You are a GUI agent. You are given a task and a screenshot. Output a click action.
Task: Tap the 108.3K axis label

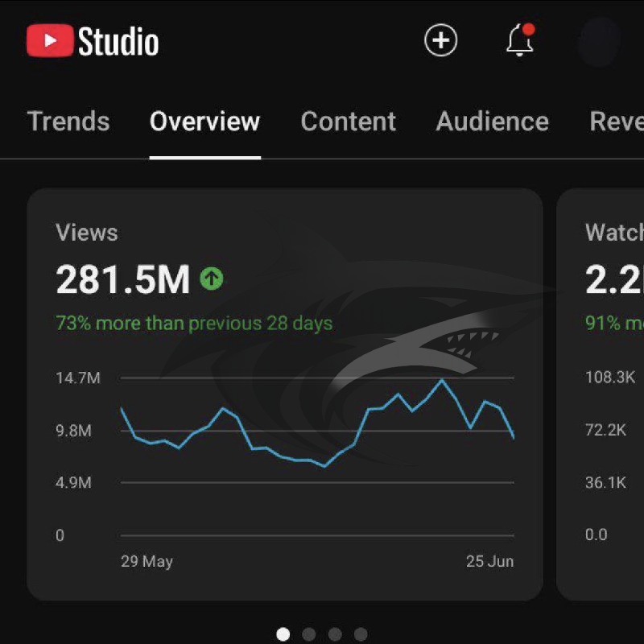tap(610, 377)
